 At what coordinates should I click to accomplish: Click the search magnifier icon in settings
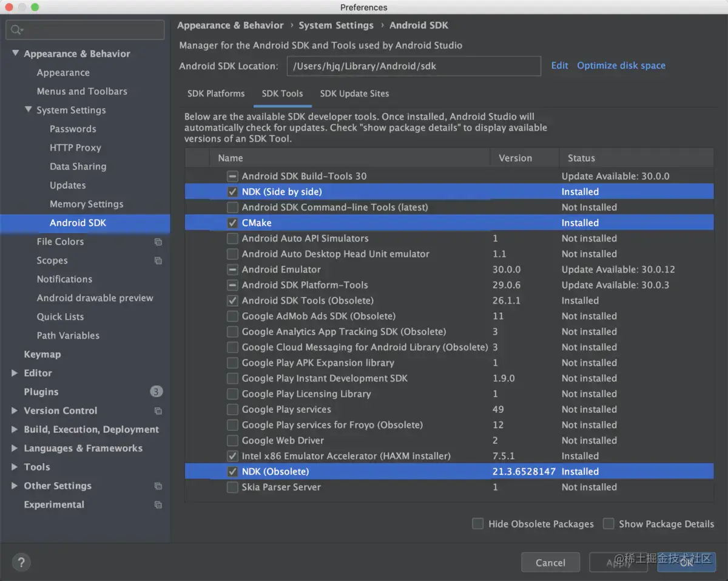[16, 30]
